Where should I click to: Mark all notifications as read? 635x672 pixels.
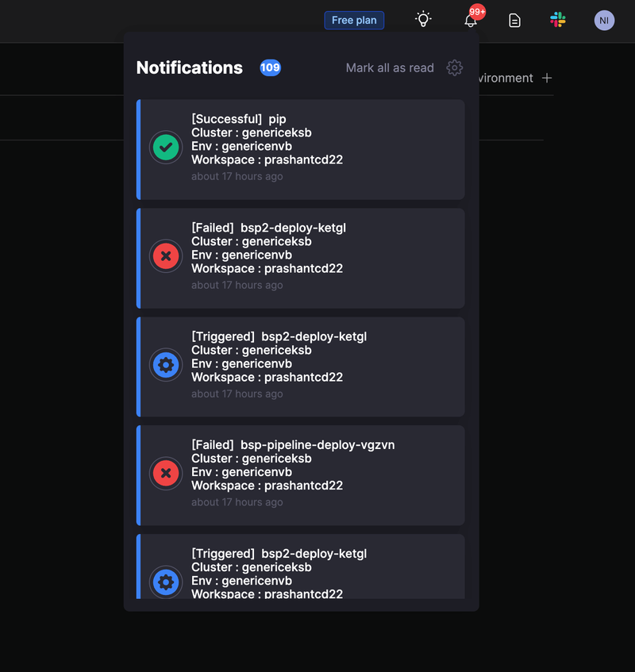pos(390,68)
